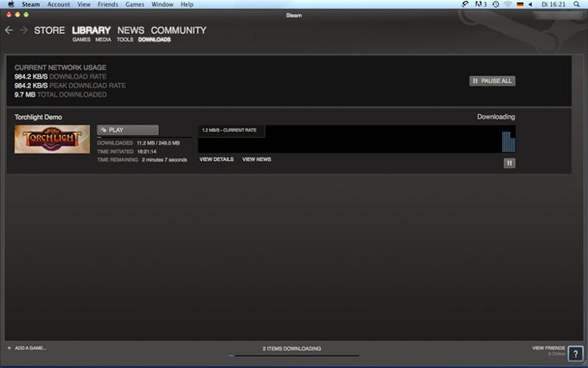Click the forward arrow navigation icon
This screenshot has width=588, height=368.
pyautogui.click(x=23, y=30)
